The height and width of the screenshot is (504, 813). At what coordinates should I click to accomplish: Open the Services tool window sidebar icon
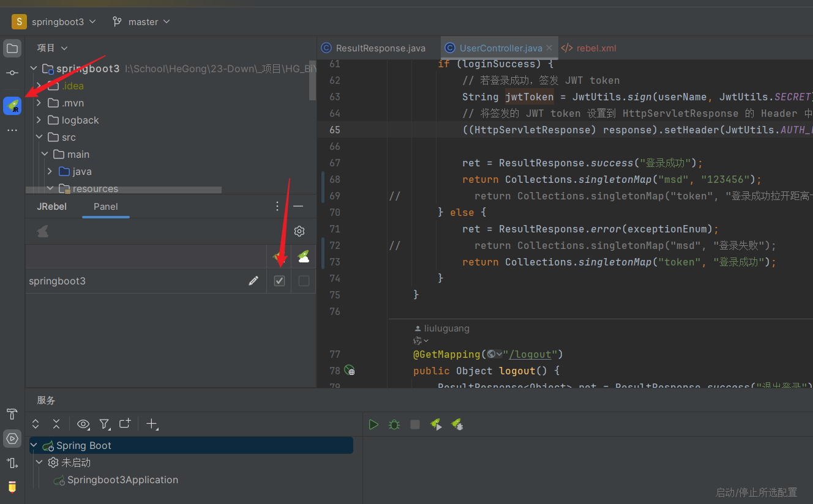[x=12, y=438]
